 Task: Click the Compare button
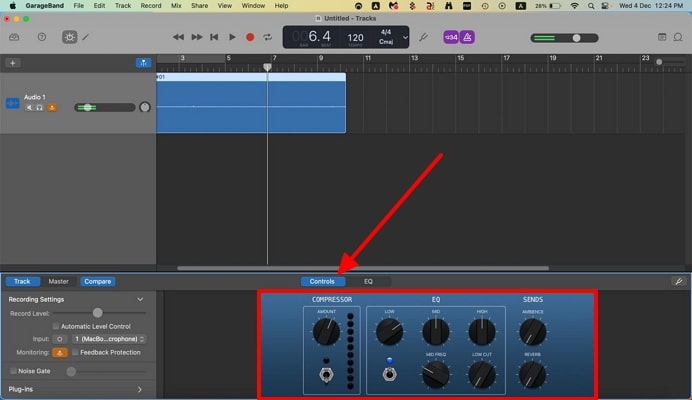tap(98, 281)
